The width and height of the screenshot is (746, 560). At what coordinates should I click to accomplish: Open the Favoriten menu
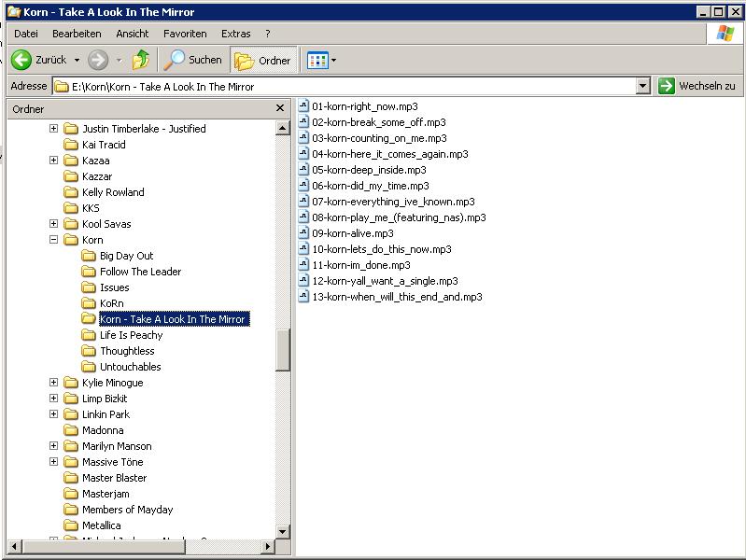pos(185,34)
